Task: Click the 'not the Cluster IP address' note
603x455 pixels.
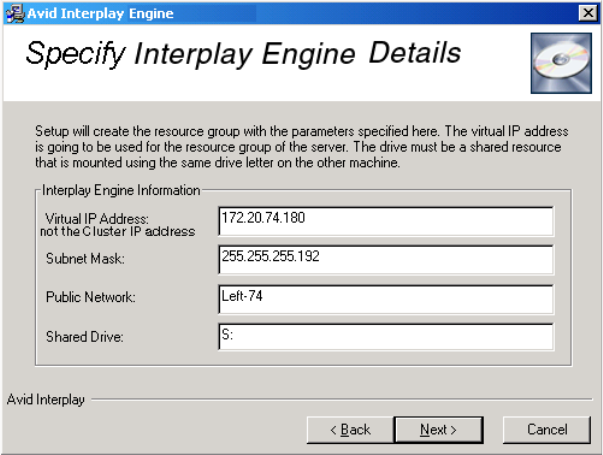Action: [118, 232]
